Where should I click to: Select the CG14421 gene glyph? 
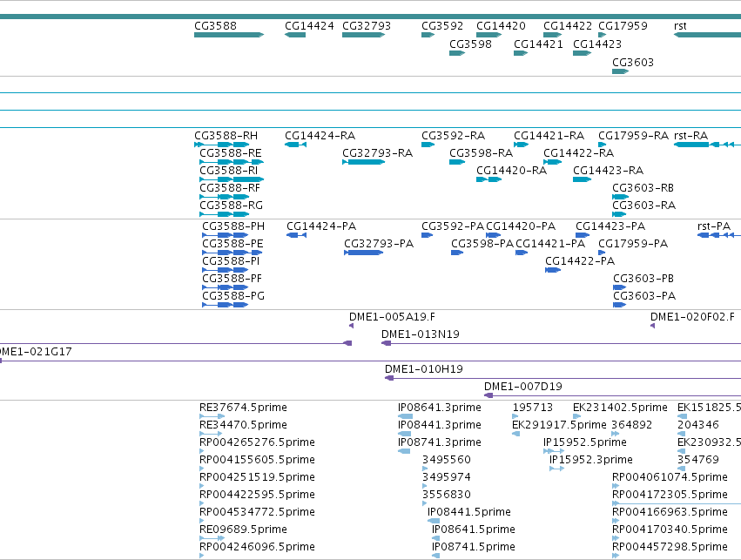coord(521,53)
